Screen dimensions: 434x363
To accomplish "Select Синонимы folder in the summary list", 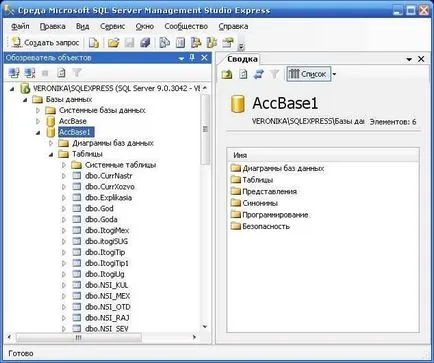I will tap(260, 203).
